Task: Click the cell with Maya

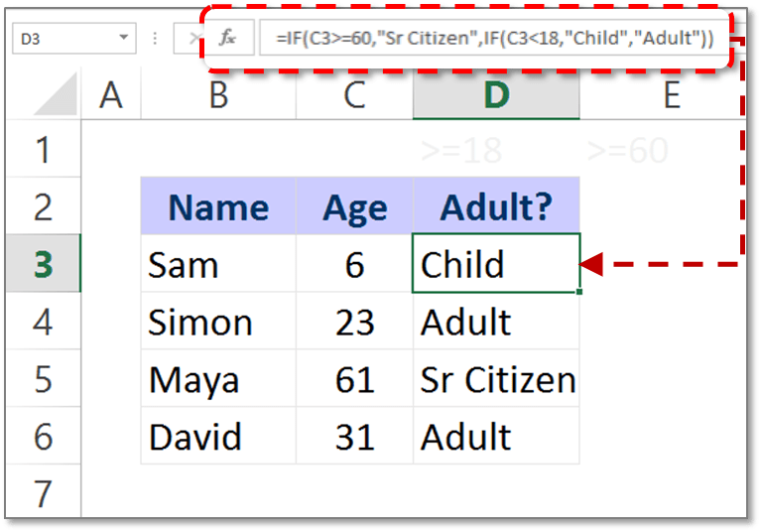Action: (218, 378)
